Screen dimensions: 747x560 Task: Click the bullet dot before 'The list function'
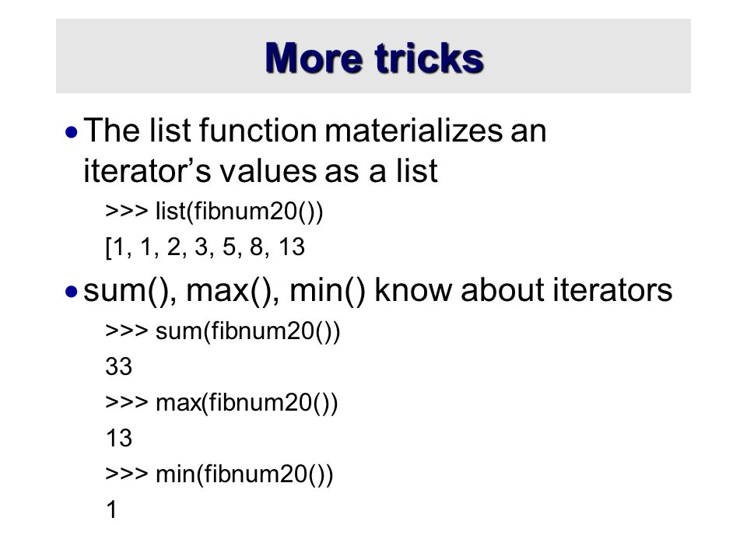72,132
